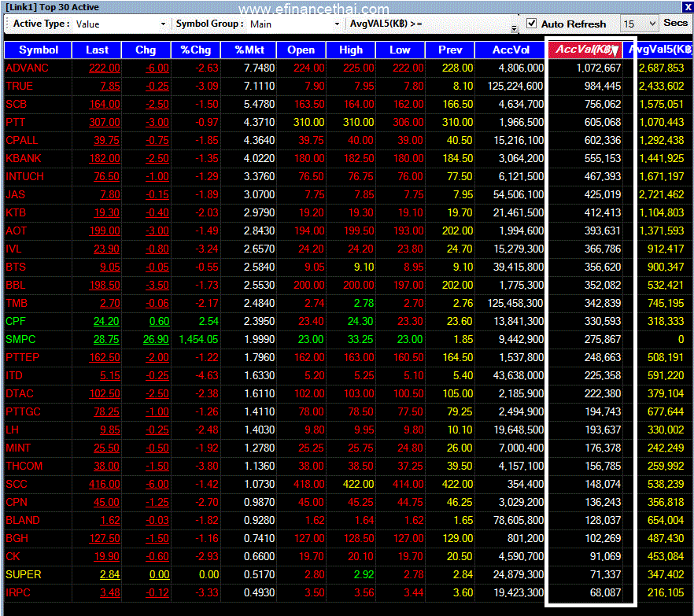Sort by Low column header
The image size is (694, 616).
click(x=400, y=50)
